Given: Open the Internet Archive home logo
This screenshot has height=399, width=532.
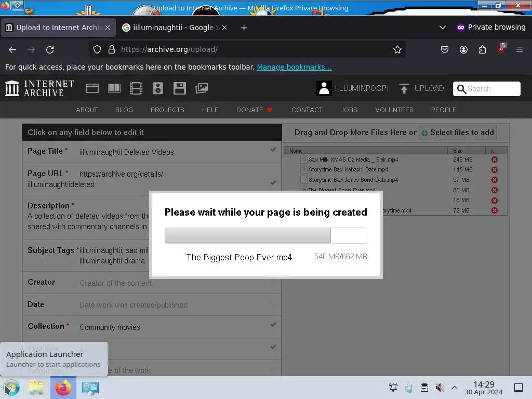Looking at the screenshot, I should coord(39,88).
